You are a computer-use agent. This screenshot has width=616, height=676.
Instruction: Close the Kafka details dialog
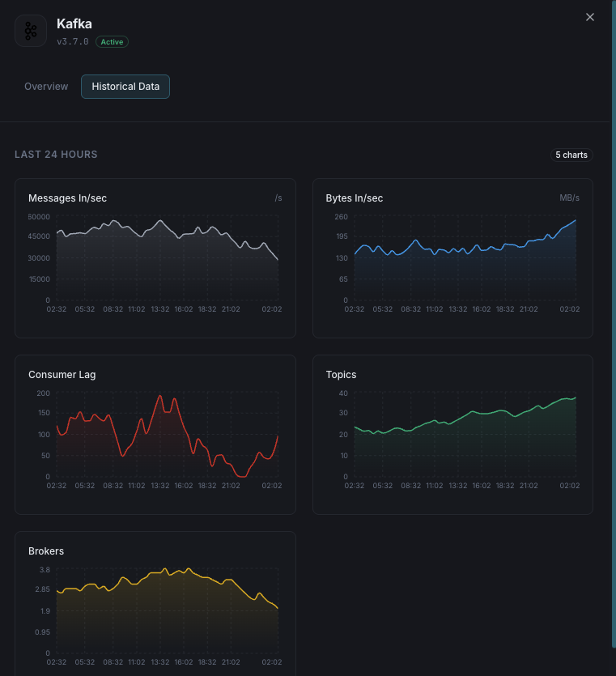[589, 17]
